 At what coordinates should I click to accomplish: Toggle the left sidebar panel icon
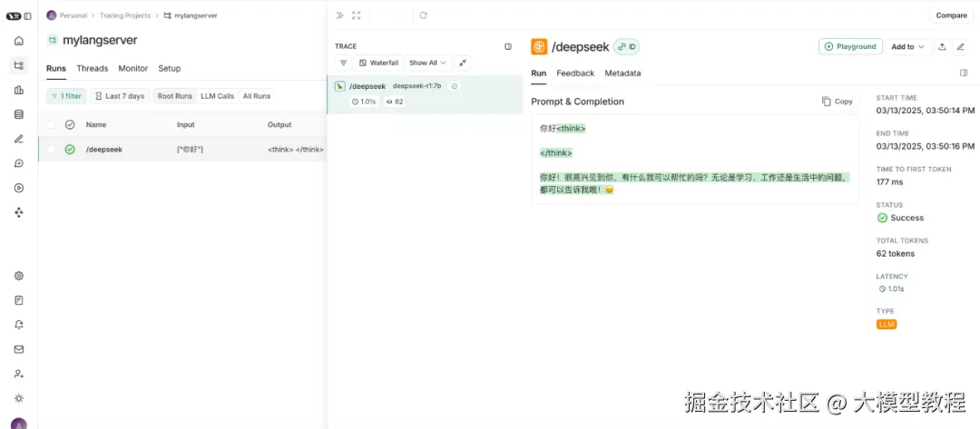pyautogui.click(x=27, y=15)
